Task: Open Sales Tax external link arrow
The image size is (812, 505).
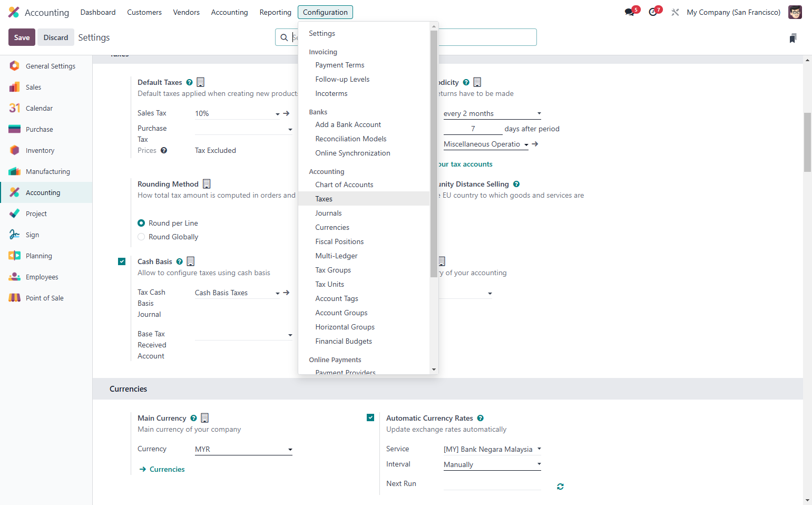Action: pyautogui.click(x=287, y=113)
